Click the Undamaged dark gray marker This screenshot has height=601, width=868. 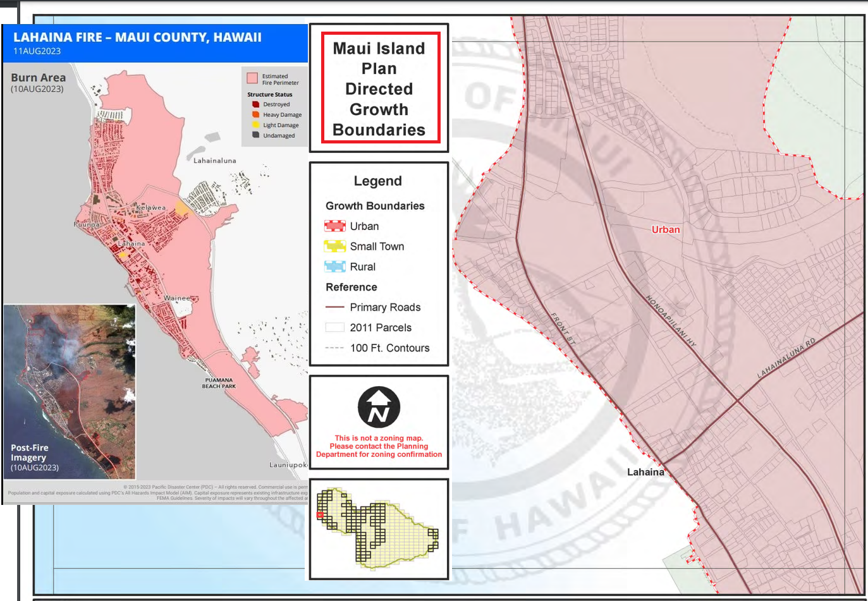[255, 135]
